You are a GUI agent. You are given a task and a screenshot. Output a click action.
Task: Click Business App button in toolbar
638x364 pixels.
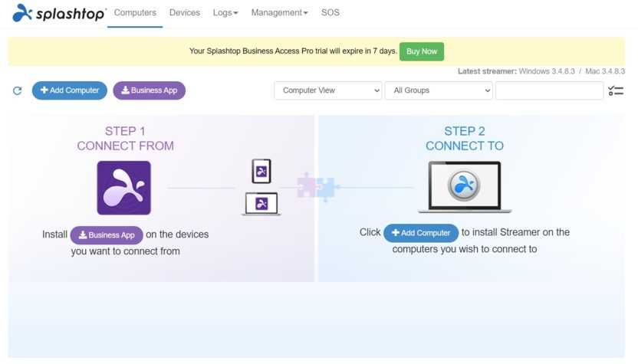tap(149, 90)
